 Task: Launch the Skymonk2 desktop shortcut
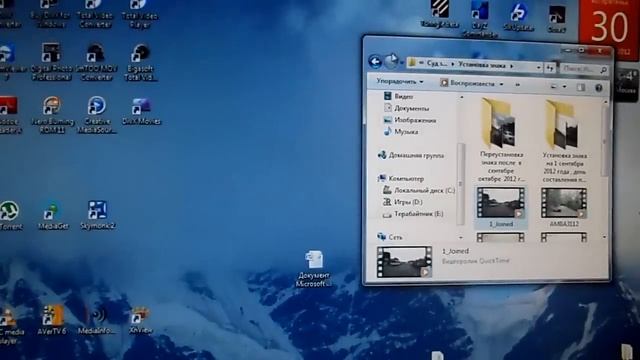pos(98,215)
